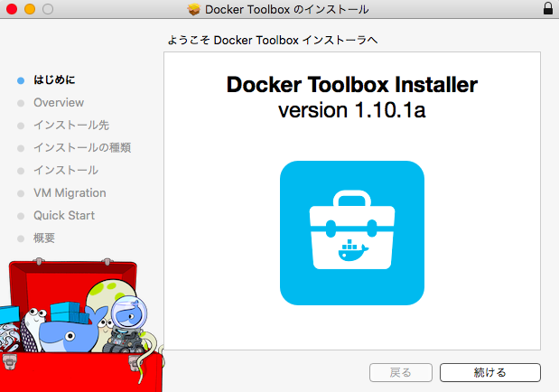Minimize the window with yellow button
This screenshot has height=392, width=559.
[30, 9]
